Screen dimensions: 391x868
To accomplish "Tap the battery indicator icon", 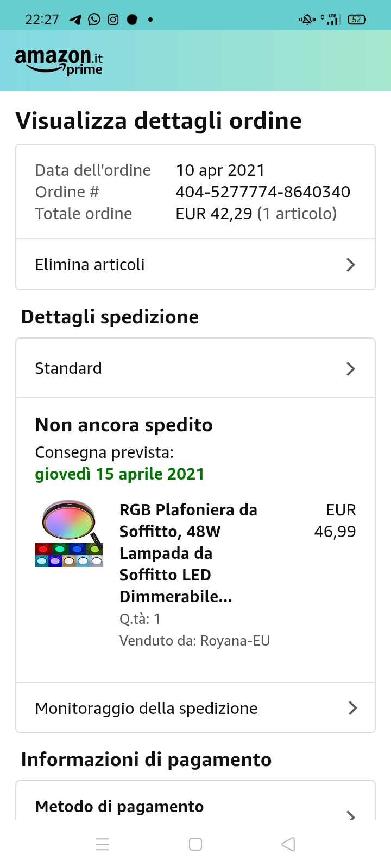I will [357, 20].
